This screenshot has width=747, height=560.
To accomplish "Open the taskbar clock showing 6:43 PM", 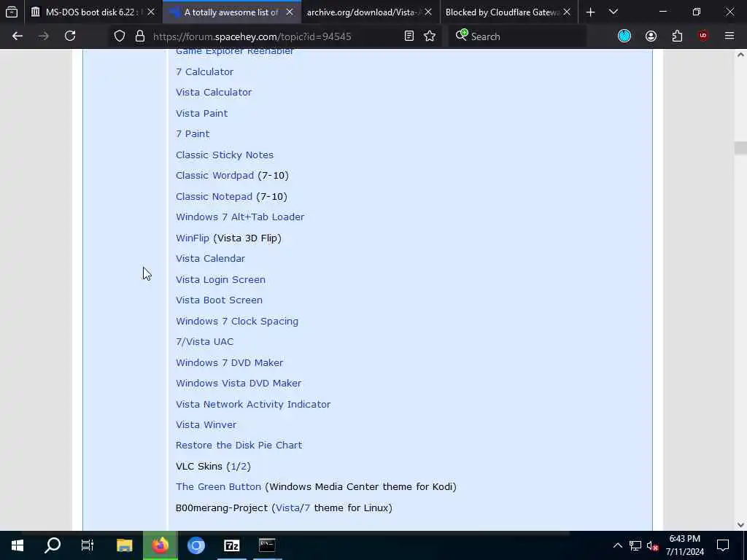I will [x=684, y=545].
